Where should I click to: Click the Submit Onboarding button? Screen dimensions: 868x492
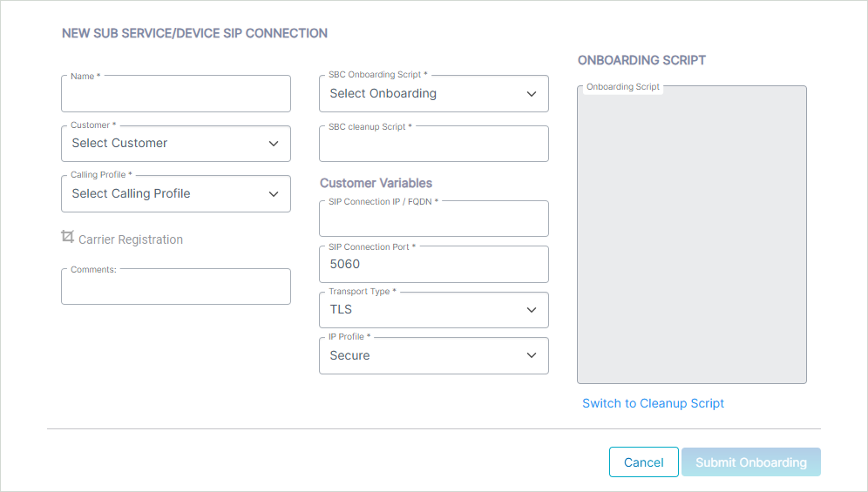(x=751, y=462)
